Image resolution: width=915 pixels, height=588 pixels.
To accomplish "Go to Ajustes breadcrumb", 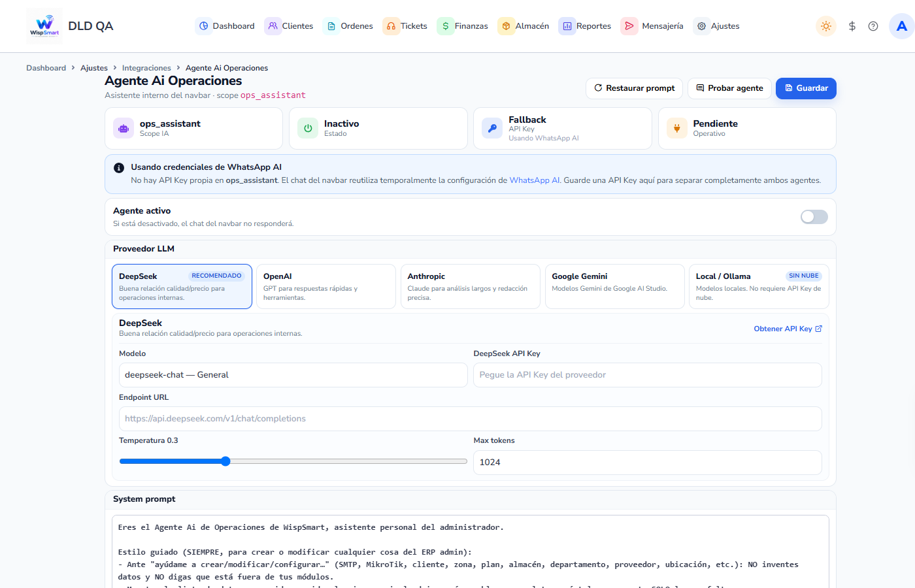I will (94, 68).
